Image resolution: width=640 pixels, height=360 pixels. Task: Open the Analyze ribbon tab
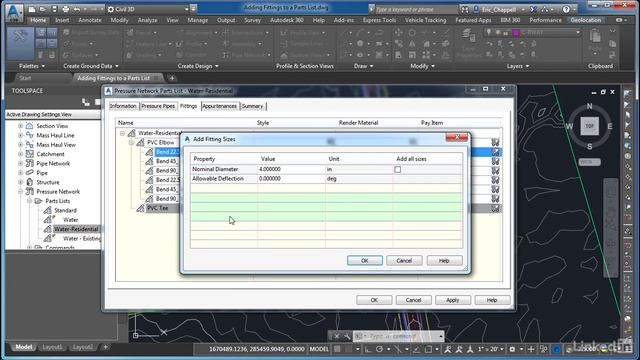(147, 20)
